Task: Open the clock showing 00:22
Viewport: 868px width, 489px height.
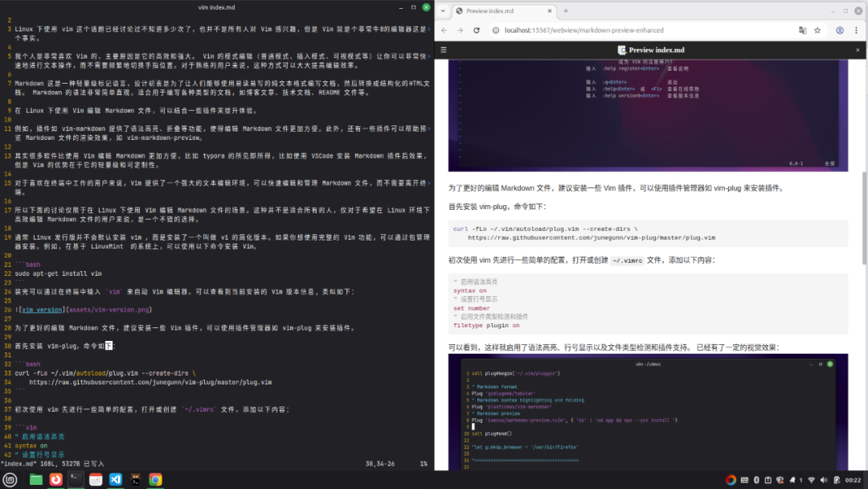Action: pos(853,480)
